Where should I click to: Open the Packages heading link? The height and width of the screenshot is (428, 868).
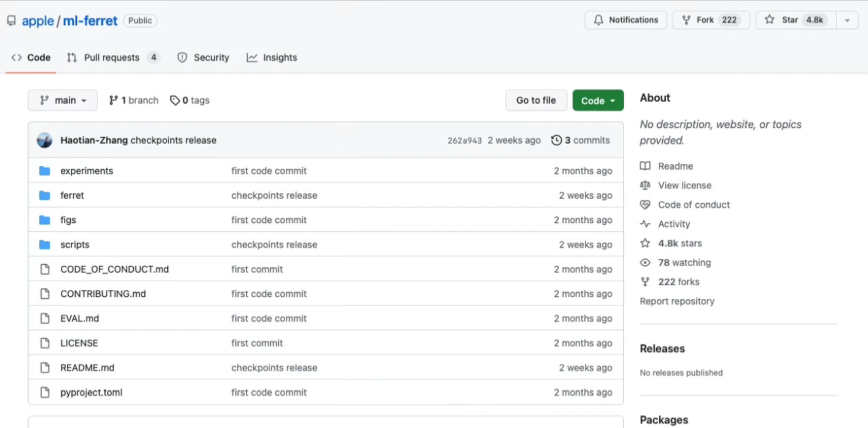[664, 420]
